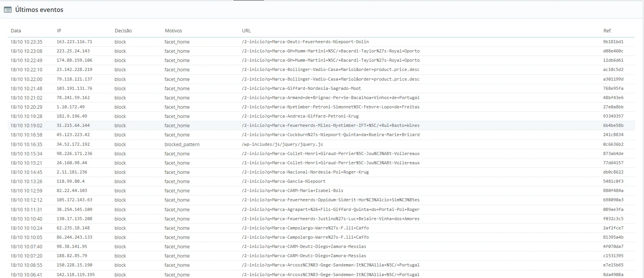644x278 pixels.
Task: Open reference 0c6636b2
Action: [613, 144]
